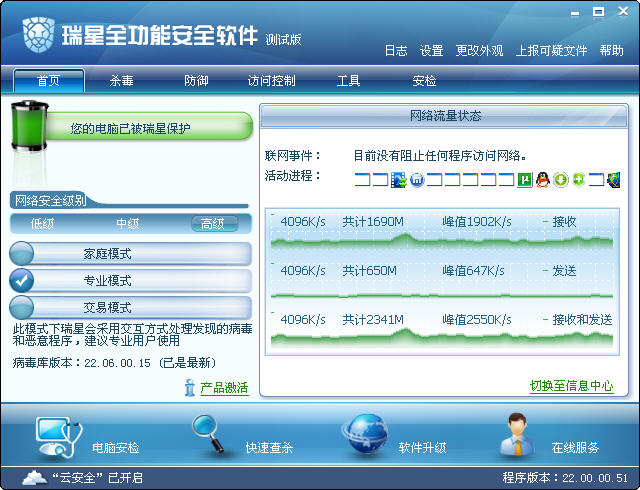Select the film downloader process icon
This screenshot has width=640, height=490.
(399, 180)
